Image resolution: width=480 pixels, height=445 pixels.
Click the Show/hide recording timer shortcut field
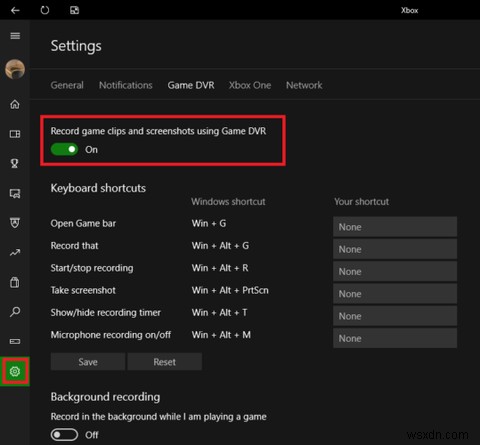click(395, 316)
